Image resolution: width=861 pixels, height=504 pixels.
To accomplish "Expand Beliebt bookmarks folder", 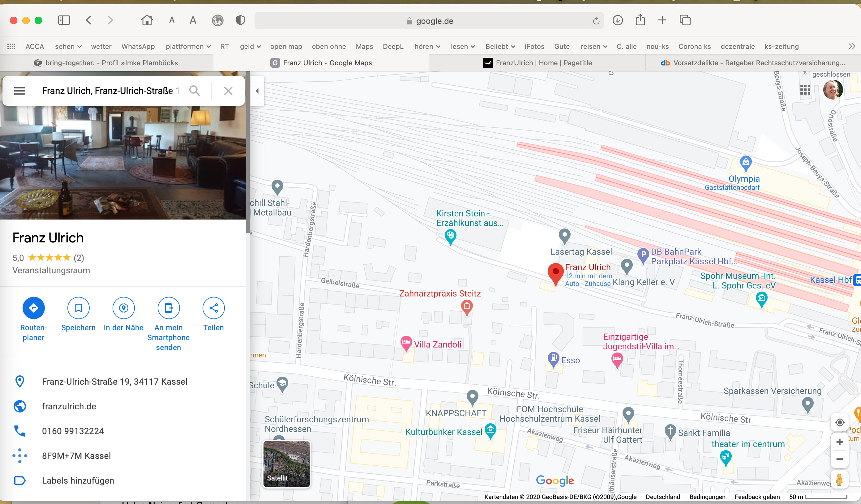I will (x=500, y=46).
